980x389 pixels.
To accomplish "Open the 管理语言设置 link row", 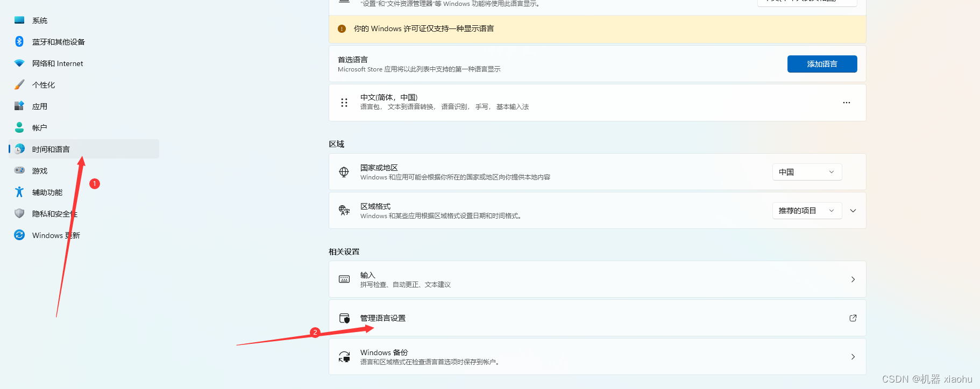I will tap(597, 318).
